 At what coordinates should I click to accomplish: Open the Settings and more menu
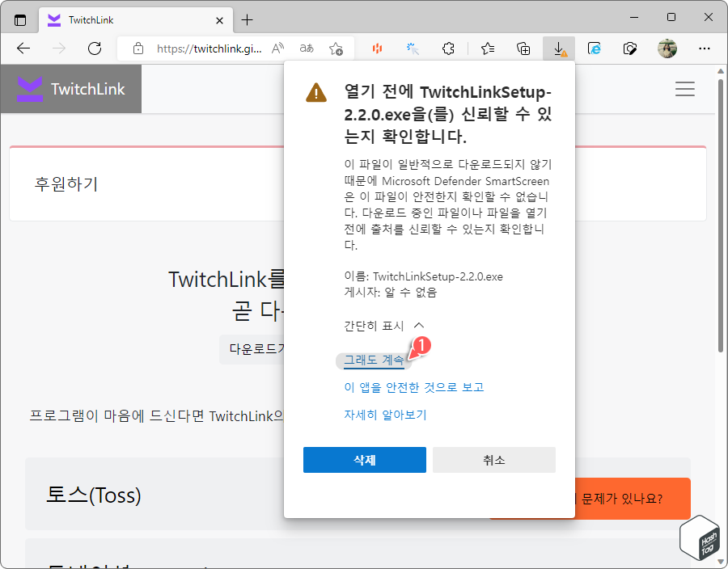point(705,48)
